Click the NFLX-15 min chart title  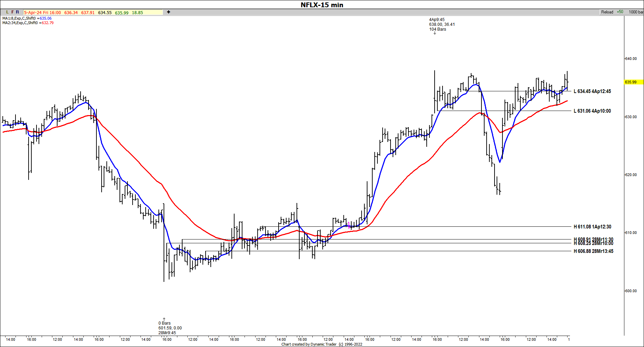click(322, 5)
